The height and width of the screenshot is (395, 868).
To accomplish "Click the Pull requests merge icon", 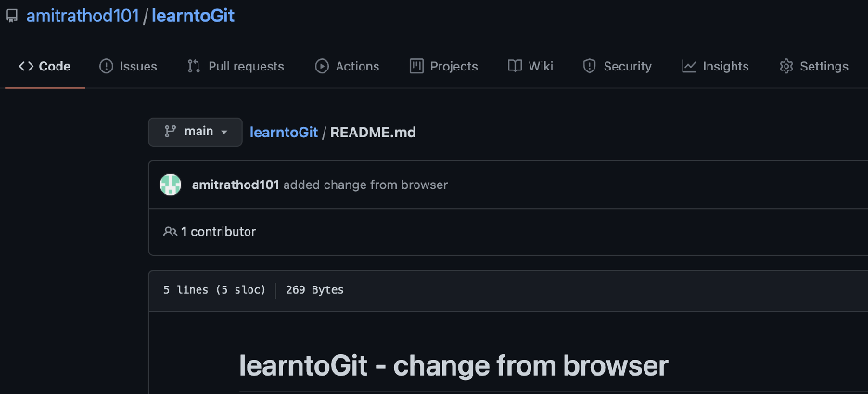I will pos(194,67).
